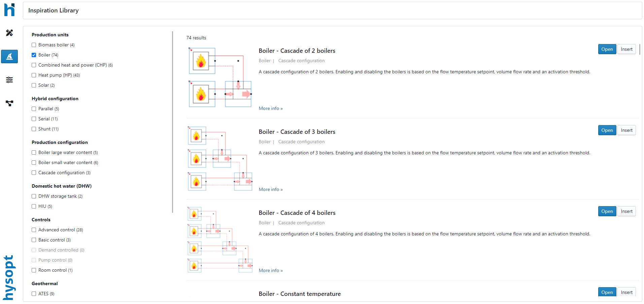Open the Cascade of 2 boilers template

click(607, 49)
